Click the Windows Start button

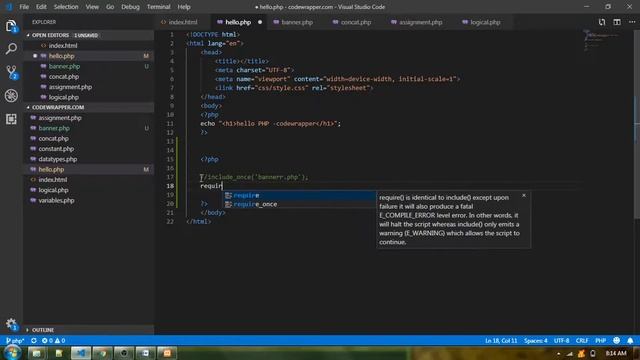12,353
